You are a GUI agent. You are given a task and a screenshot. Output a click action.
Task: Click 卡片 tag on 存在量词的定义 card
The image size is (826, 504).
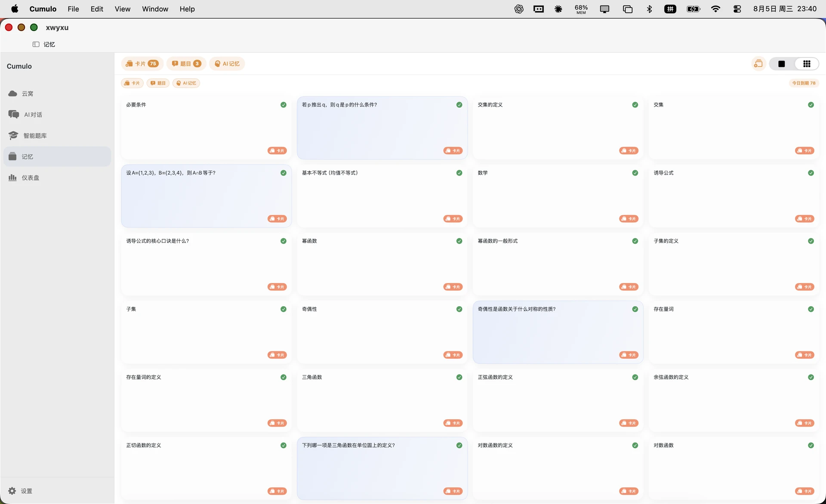[277, 423]
